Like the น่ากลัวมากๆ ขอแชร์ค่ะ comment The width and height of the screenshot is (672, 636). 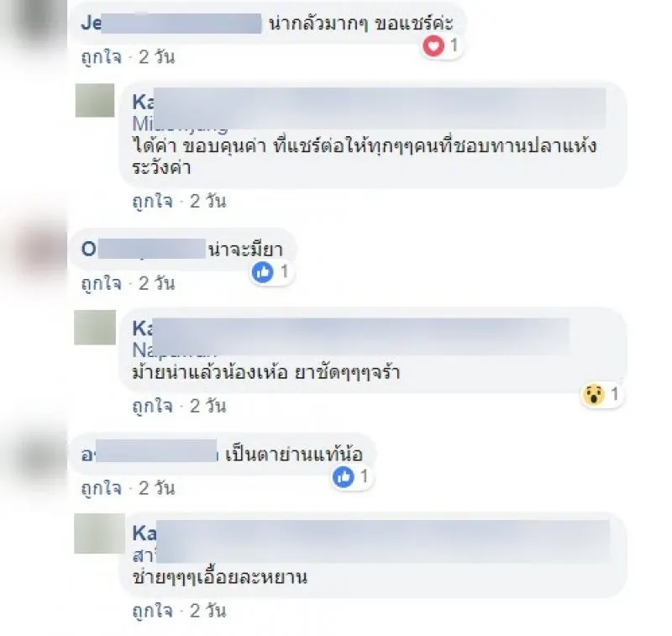point(102,57)
